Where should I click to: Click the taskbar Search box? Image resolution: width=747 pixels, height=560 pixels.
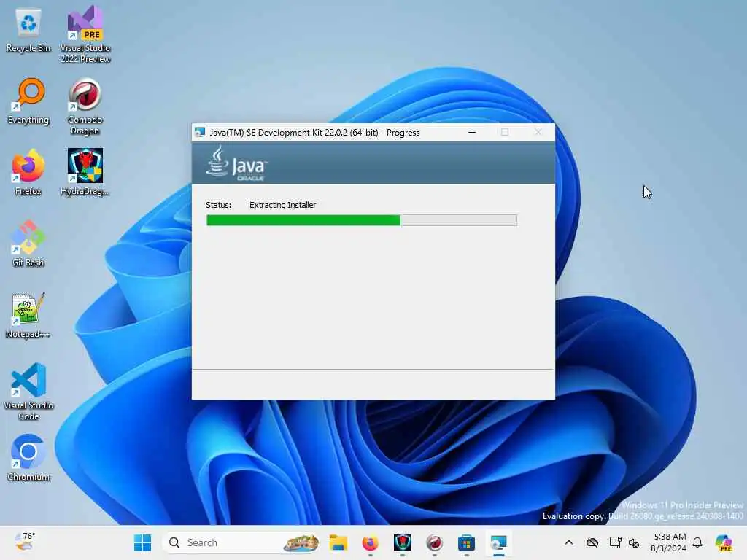pyautogui.click(x=241, y=542)
